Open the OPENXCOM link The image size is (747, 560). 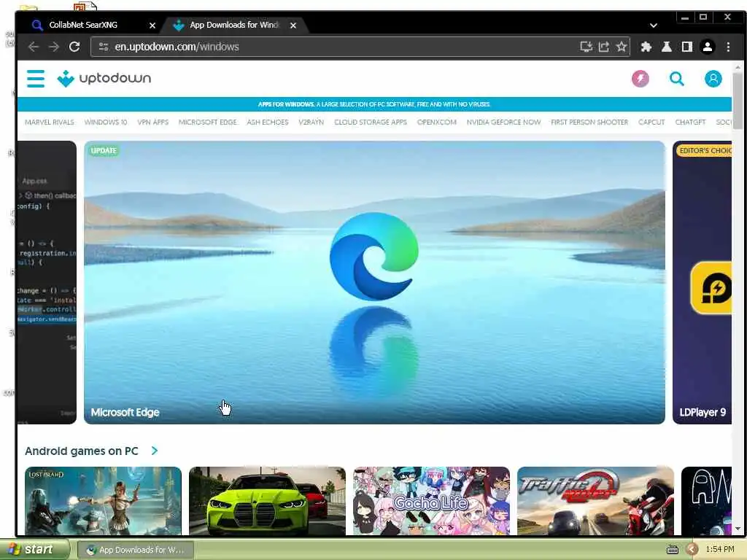point(437,122)
